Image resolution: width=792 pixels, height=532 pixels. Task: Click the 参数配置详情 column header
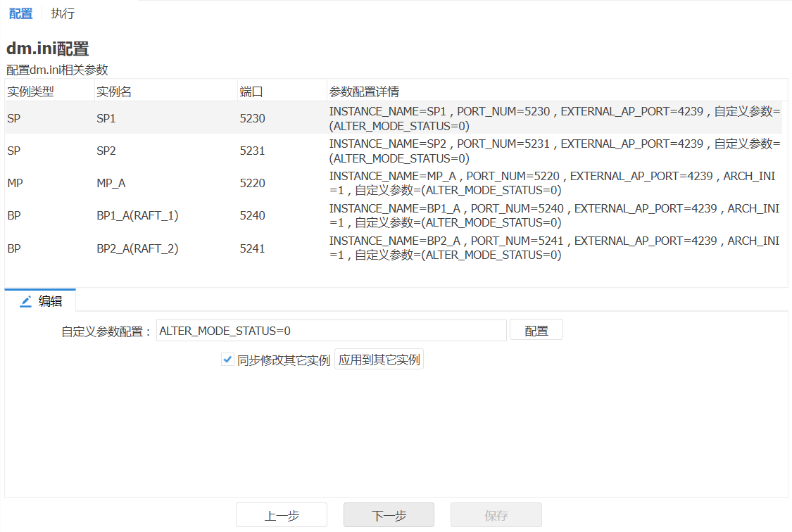pyautogui.click(x=364, y=91)
